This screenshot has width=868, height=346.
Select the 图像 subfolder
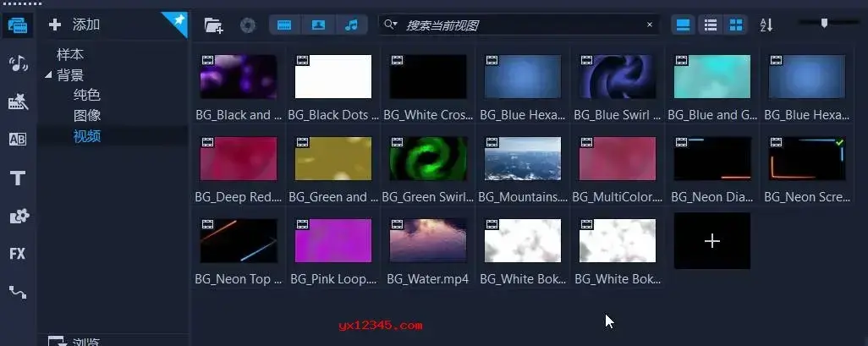pos(87,115)
